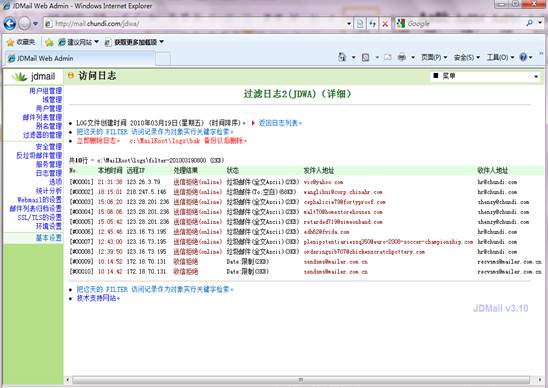The image size is (548, 388).
Task: Open the 建议网站 suggested sites item
Action: tap(78, 42)
